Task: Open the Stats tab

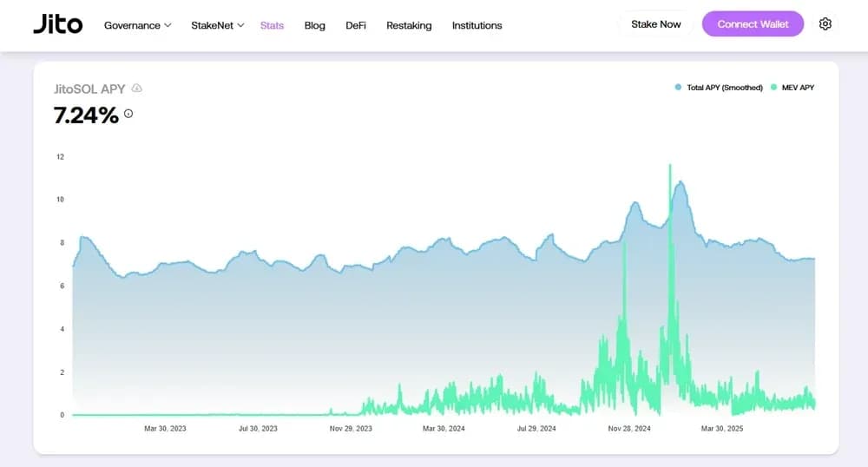Action: click(x=272, y=25)
